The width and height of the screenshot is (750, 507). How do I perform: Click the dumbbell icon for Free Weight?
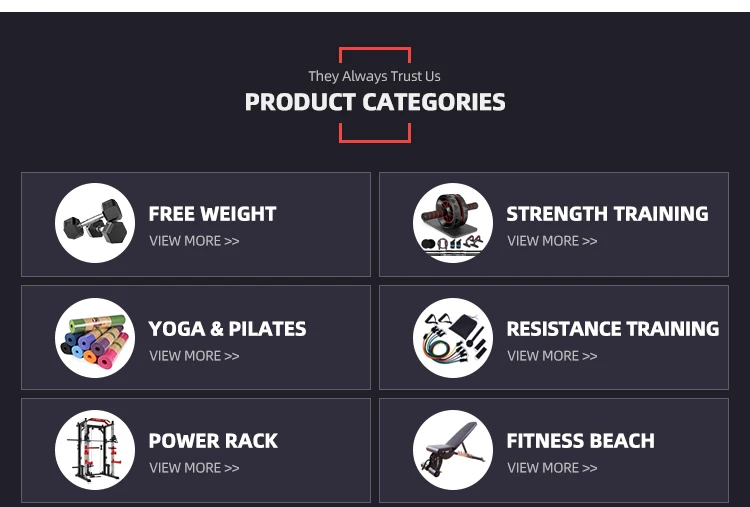click(95, 223)
